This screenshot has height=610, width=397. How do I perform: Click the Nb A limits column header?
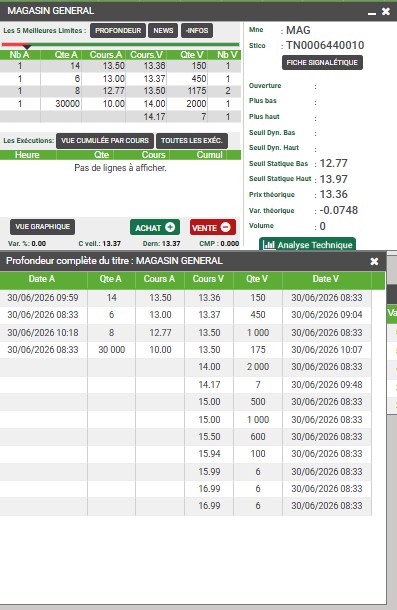coord(19,55)
